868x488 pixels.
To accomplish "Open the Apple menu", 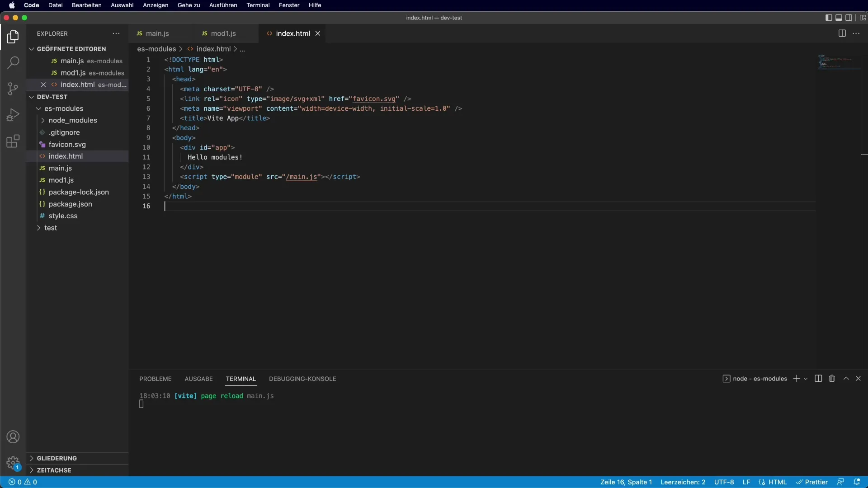I will pos(12,5).
